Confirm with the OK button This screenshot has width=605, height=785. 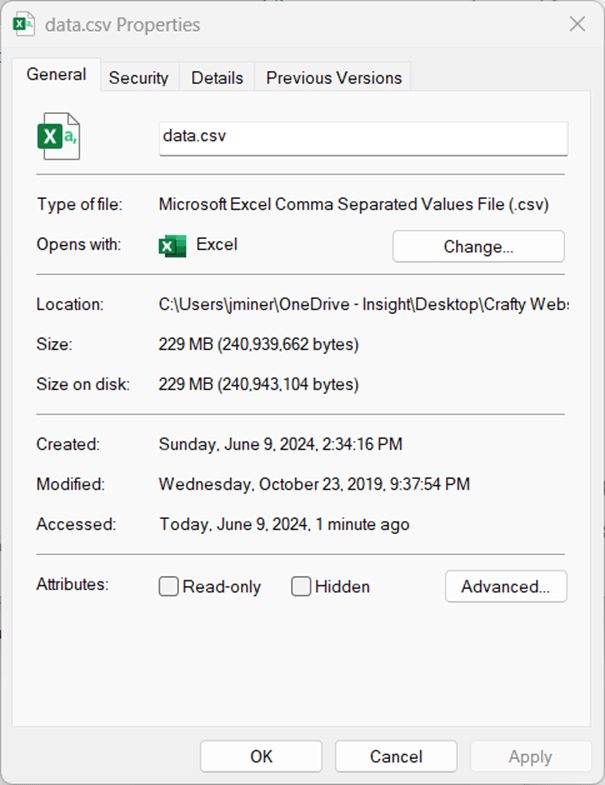click(261, 757)
